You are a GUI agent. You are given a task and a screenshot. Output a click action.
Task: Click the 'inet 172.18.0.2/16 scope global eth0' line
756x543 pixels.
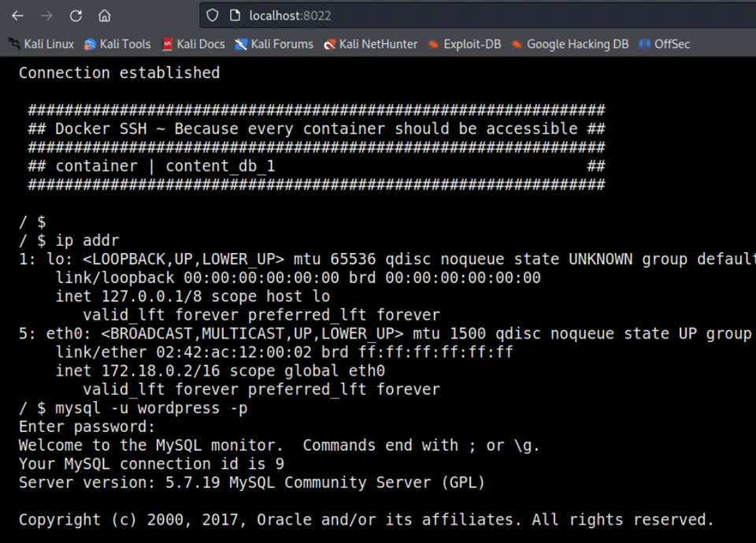point(220,371)
